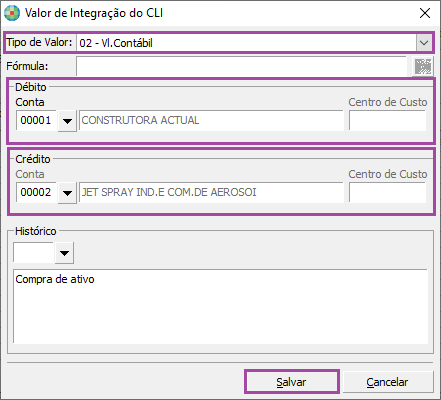441x400 pixels.
Task: Click into the Fórmula input field
Action: click(241, 66)
